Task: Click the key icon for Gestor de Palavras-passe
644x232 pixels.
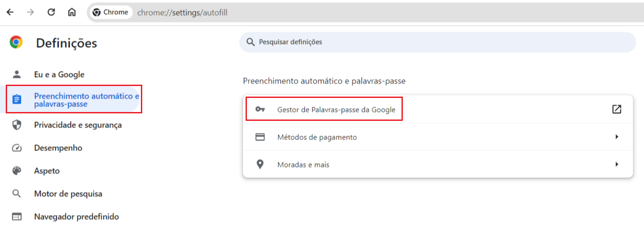Action: (x=260, y=109)
